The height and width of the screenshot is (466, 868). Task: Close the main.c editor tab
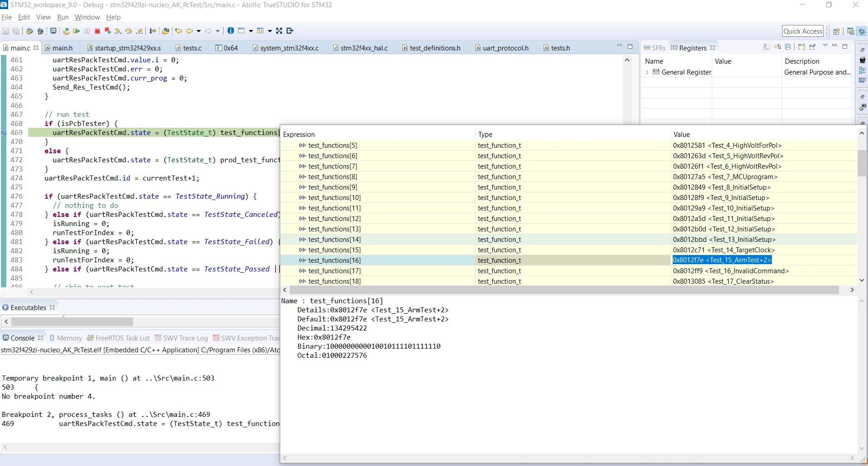(36, 48)
